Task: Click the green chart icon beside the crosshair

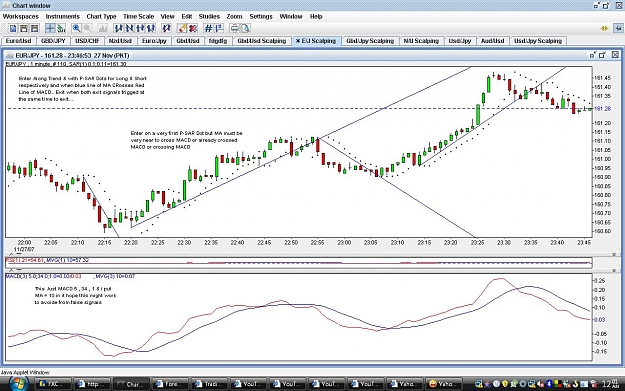Action: [61, 28]
